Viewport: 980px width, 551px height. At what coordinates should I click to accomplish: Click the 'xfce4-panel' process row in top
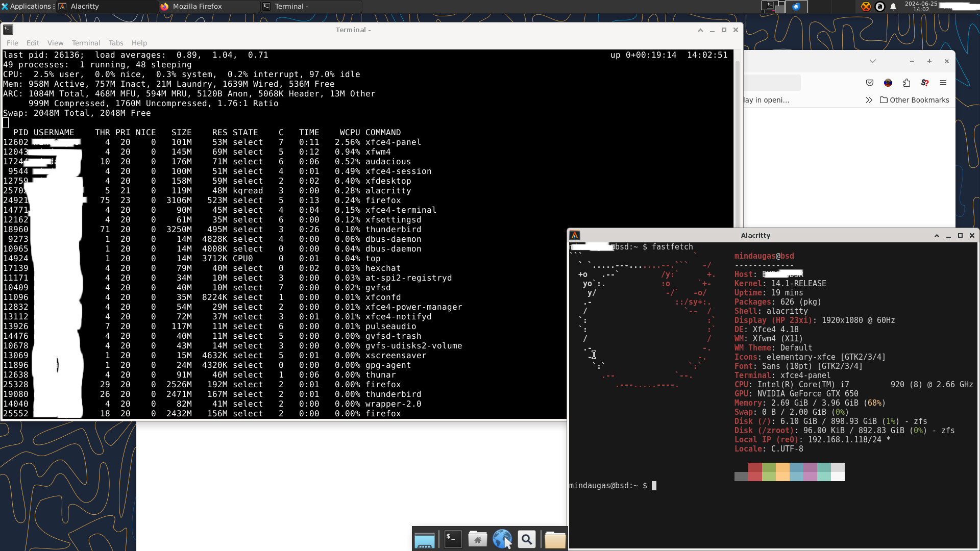[x=212, y=142]
